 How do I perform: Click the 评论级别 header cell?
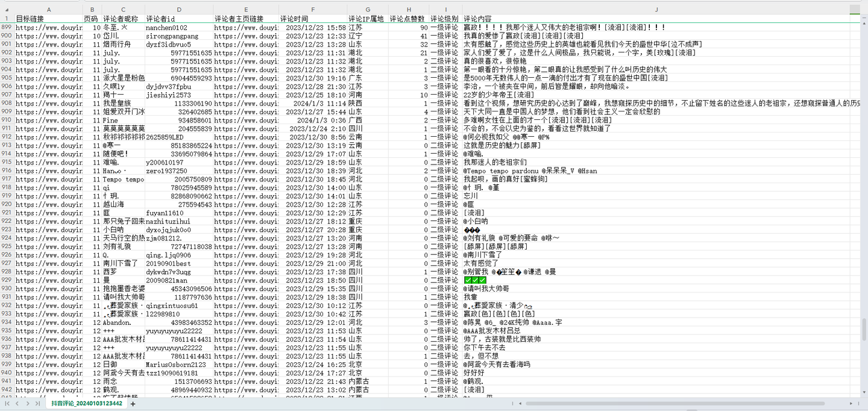tap(445, 19)
